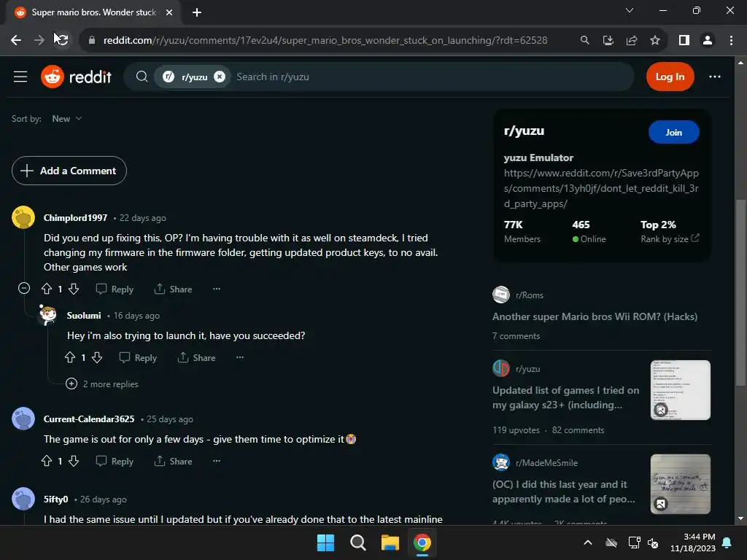
Task: Open the Chrome profile menu
Action: pyautogui.click(x=708, y=40)
